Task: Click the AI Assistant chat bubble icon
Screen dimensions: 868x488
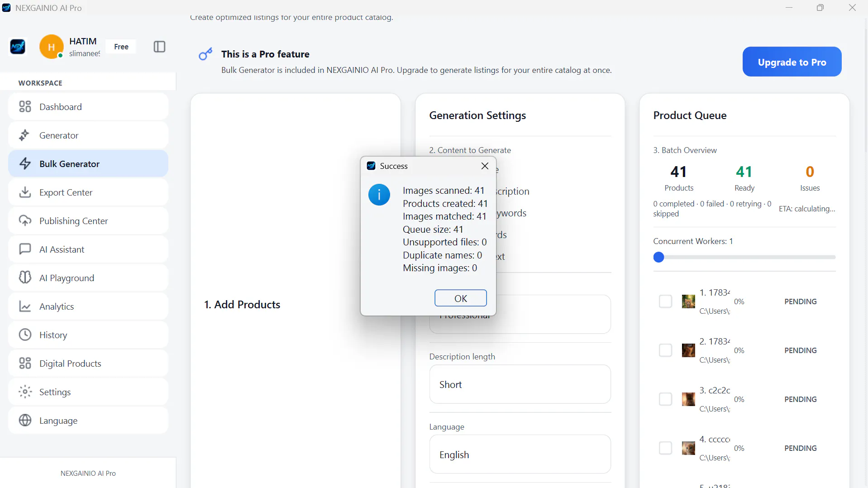Action: click(25, 249)
